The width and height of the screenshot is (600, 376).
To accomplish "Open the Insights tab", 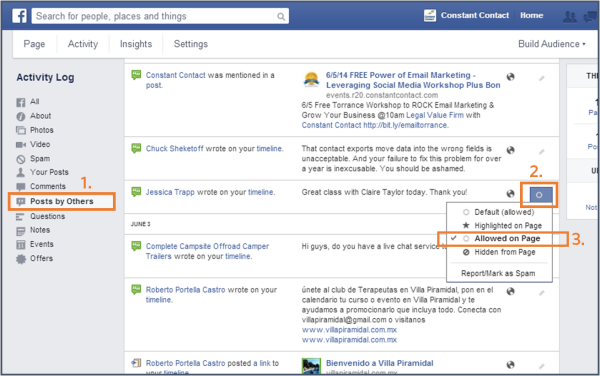I will [136, 44].
